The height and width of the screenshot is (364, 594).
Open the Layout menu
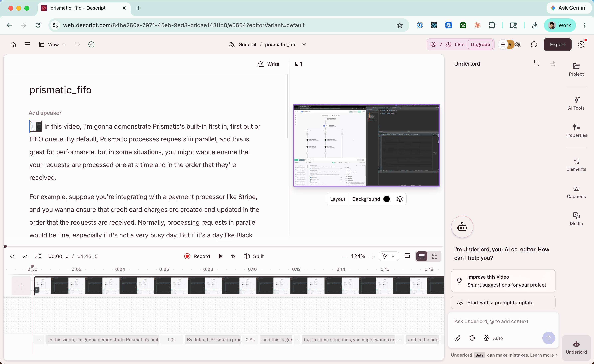tap(337, 199)
